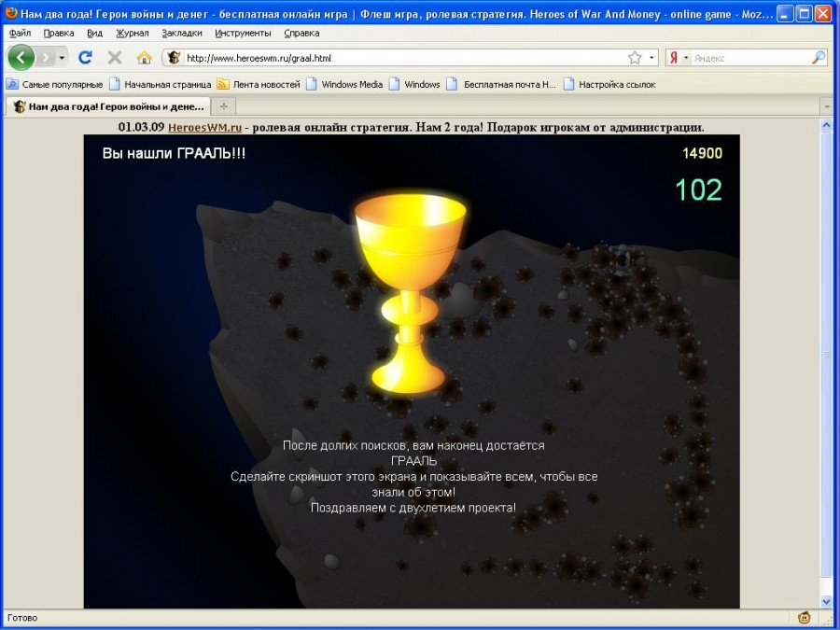Click the Готово status bar text
Viewport: 840px width, 630px height.
(x=22, y=618)
